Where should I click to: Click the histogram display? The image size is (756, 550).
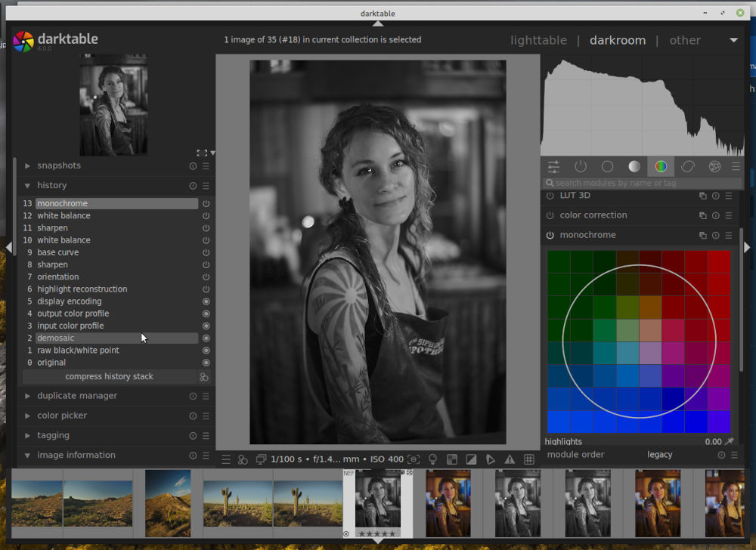(x=642, y=105)
